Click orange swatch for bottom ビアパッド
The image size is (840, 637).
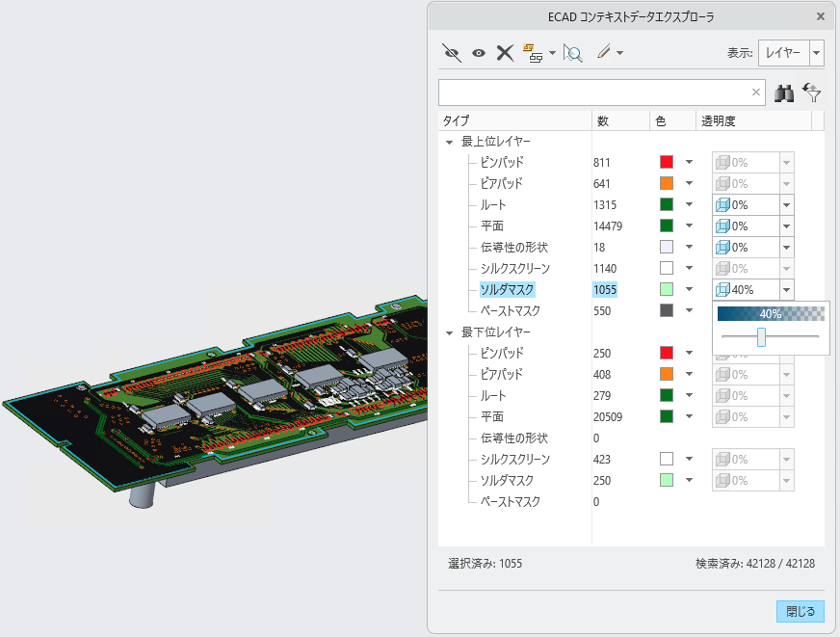click(x=667, y=374)
